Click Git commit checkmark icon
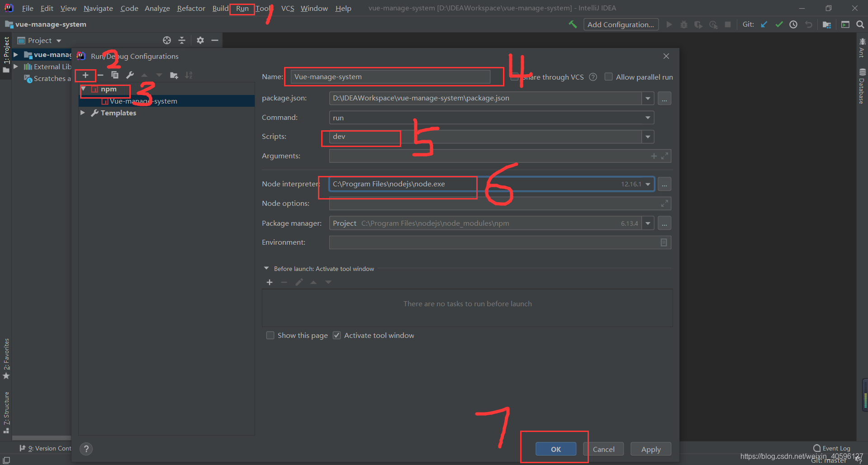This screenshot has height=465, width=868. 779,24
